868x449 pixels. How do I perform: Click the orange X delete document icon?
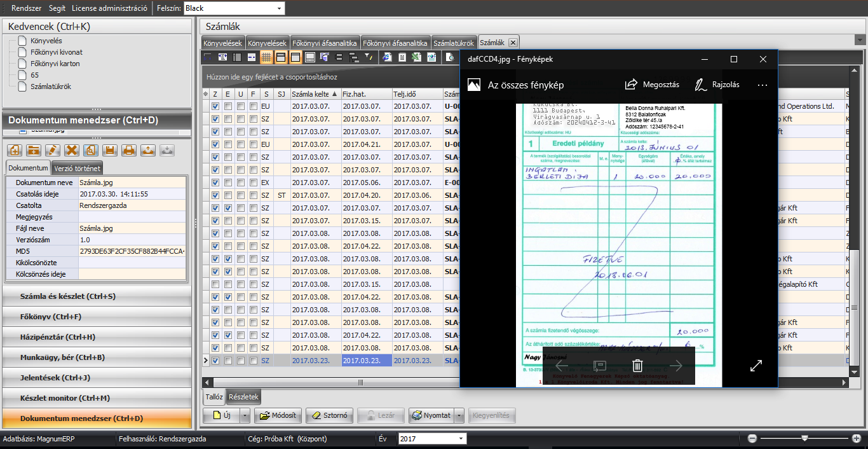coord(72,151)
